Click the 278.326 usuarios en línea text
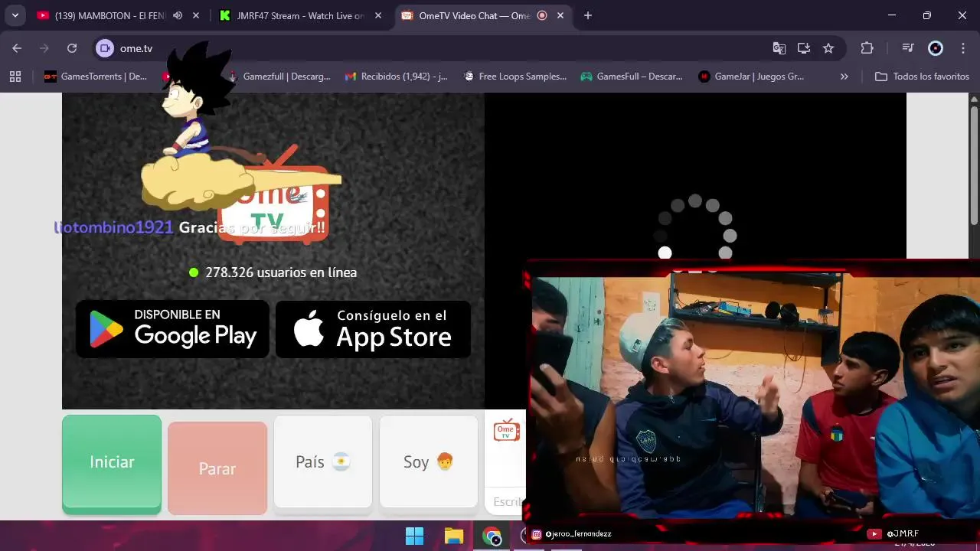Screen dimensions: 980x551 [281, 272]
